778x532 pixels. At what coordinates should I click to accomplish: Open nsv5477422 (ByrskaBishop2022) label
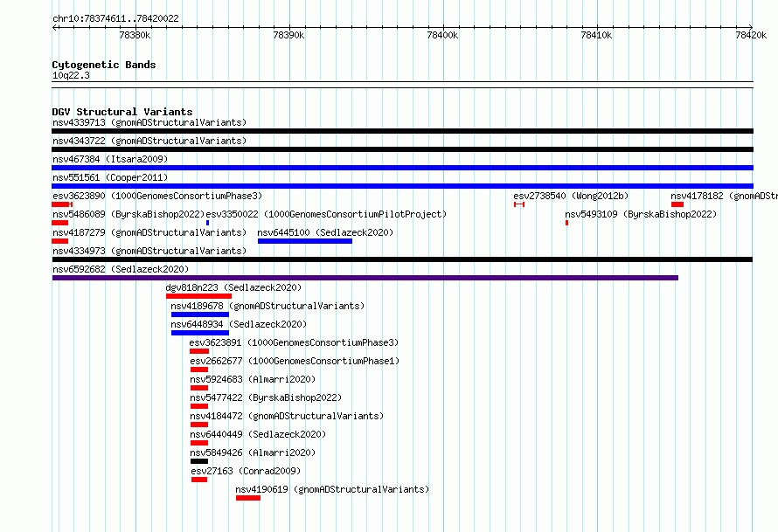266,397
